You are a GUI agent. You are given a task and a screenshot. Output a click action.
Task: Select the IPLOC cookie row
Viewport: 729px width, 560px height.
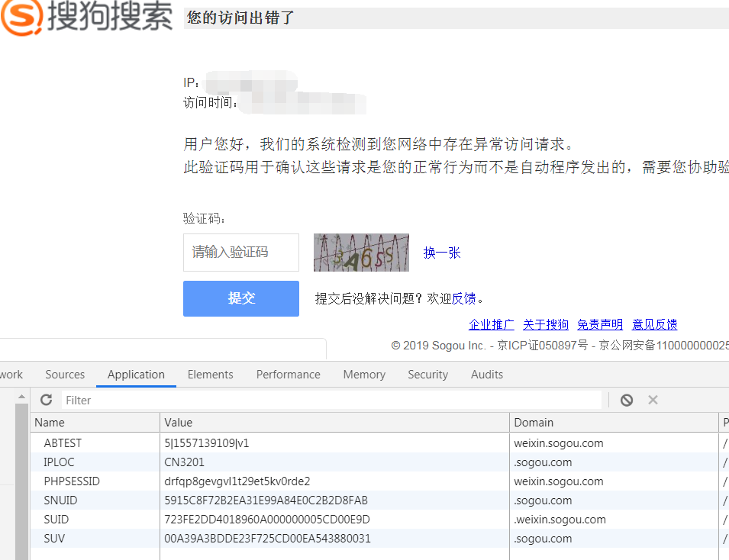pyautogui.click(x=380, y=462)
